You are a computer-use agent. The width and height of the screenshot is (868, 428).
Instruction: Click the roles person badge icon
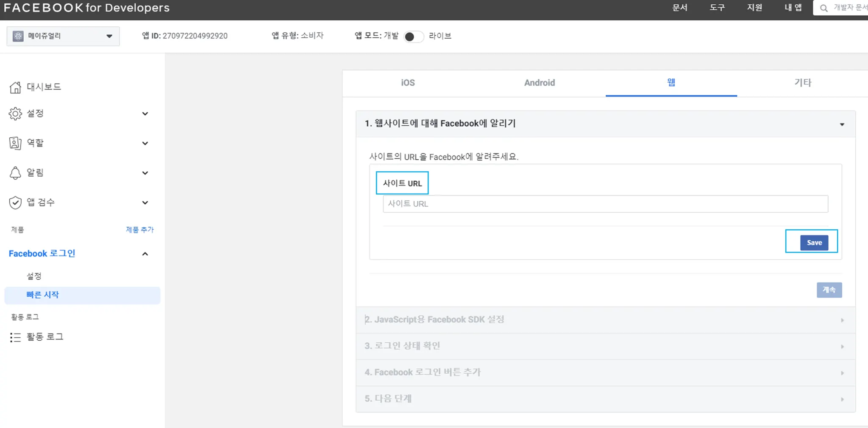15,143
